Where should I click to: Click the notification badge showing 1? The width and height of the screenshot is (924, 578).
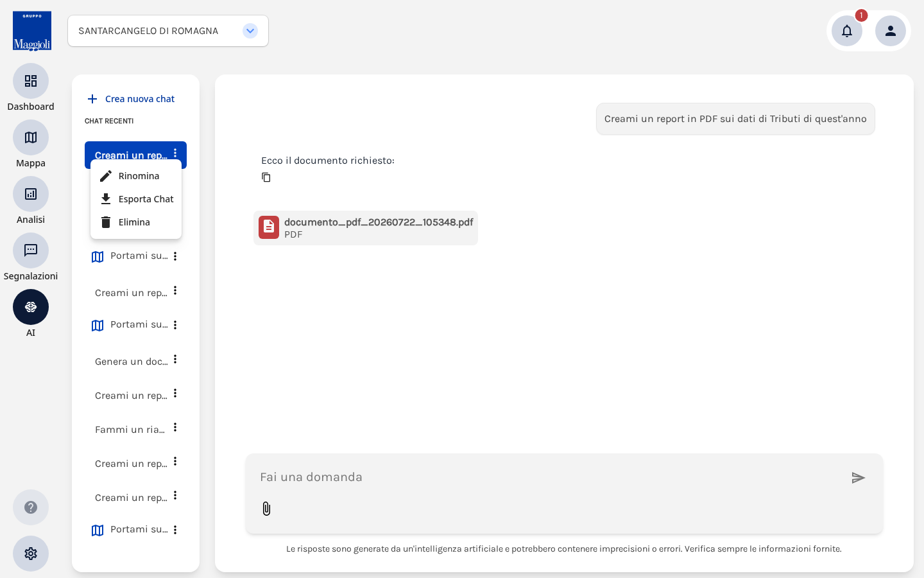(x=861, y=15)
